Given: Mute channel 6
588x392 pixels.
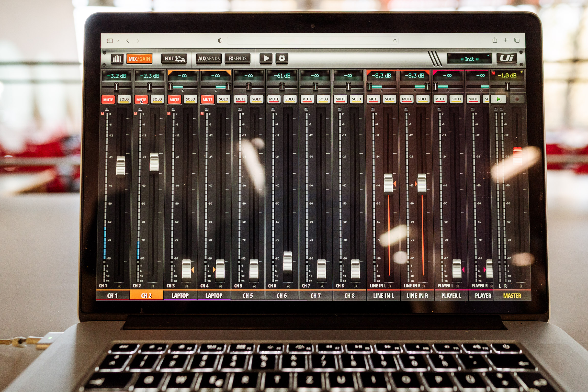Looking at the screenshot, I should click(274, 99).
